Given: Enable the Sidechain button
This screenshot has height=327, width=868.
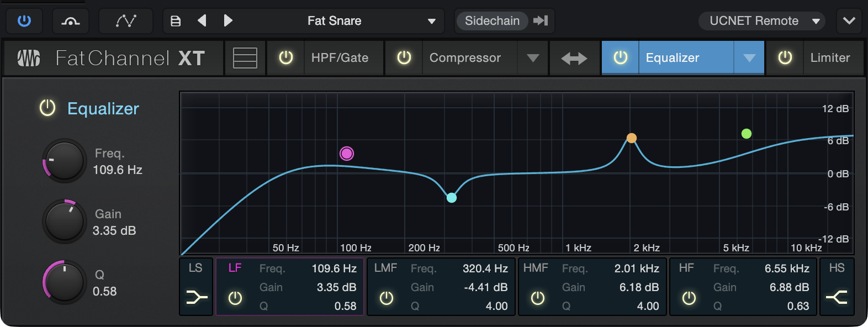Looking at the screenshot, I should 492,21.
